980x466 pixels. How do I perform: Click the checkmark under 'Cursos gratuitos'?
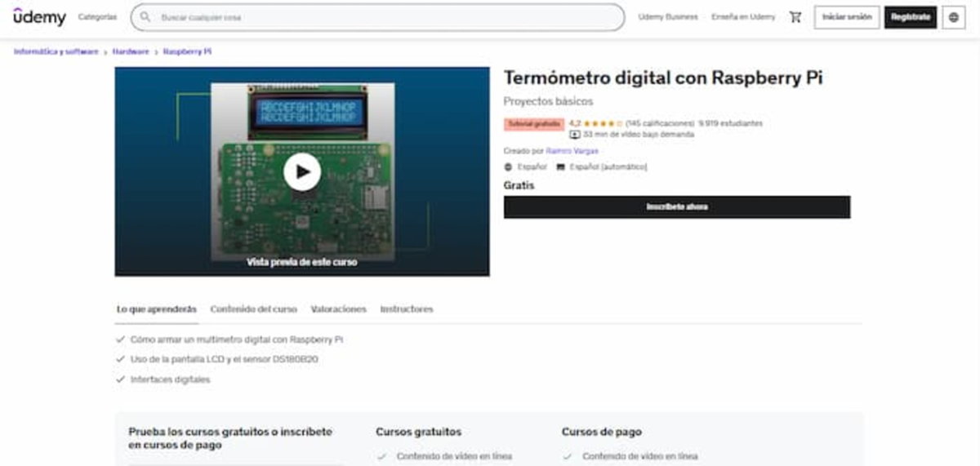381,457
